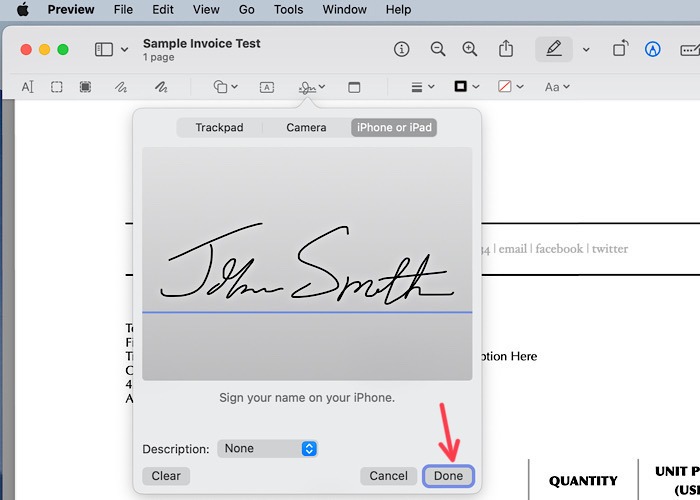Click the Rotate page icon
Screen dimensions: 700x500
(x=621, y=49)
